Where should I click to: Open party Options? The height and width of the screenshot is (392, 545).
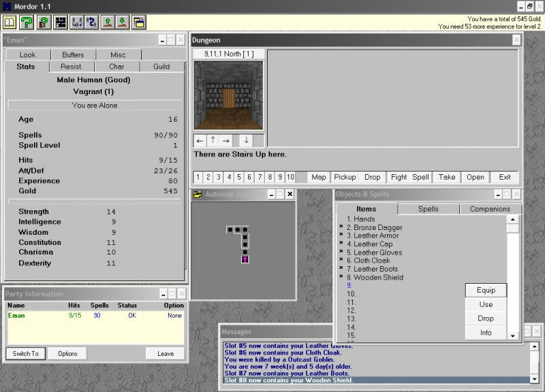[x=67, y=354]
